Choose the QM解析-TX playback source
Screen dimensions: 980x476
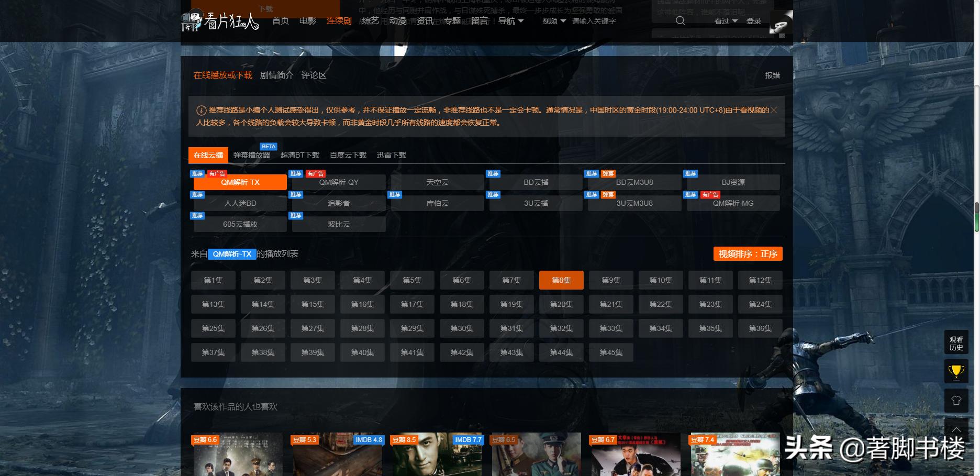[x=240, y=182]
